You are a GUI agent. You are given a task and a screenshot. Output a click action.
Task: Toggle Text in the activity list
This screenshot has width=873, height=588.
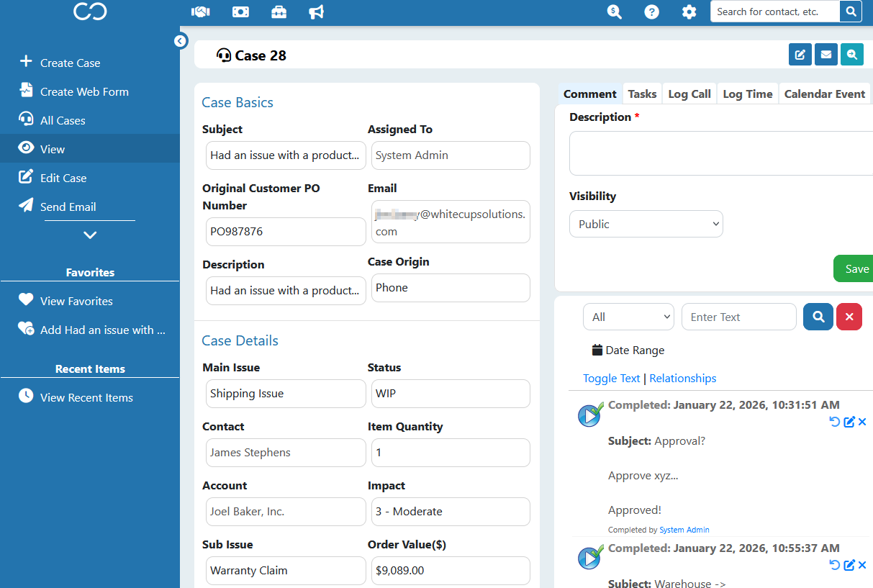(x=612, y=379)
